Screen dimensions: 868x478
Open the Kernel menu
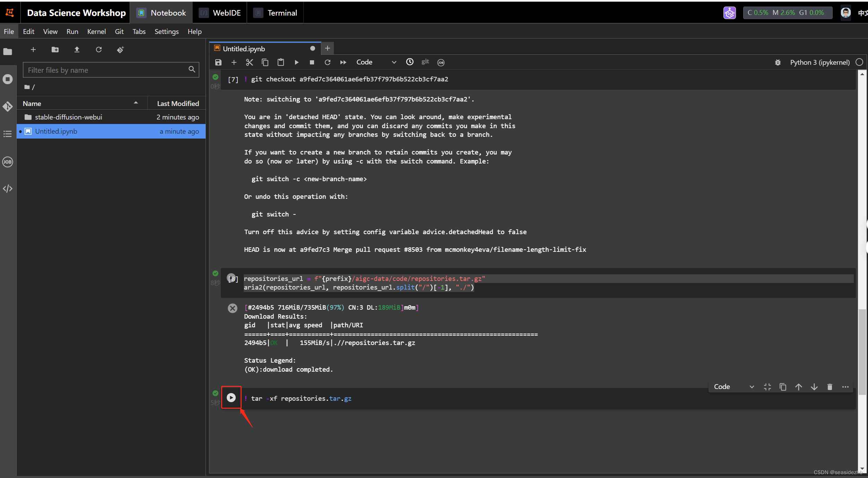96,32
